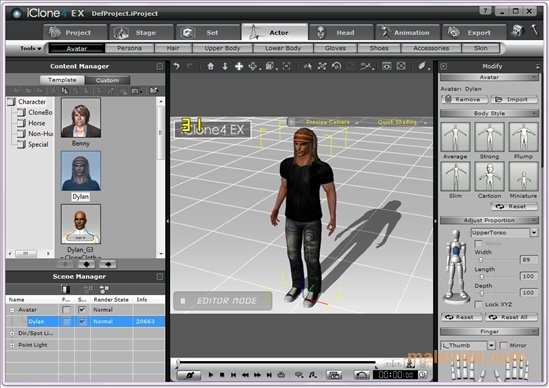Click the clock icon next to timecode
The image size is (549, 388).
coord(422,375)
